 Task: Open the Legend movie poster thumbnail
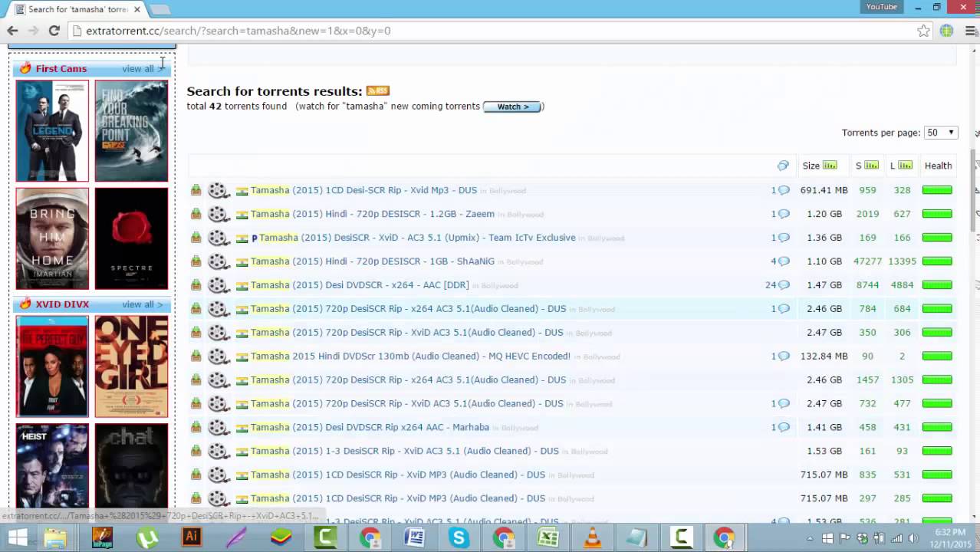52,131
